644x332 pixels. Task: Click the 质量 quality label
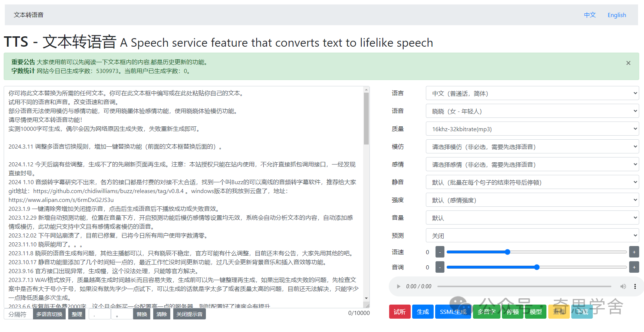(x=398, y=129)
